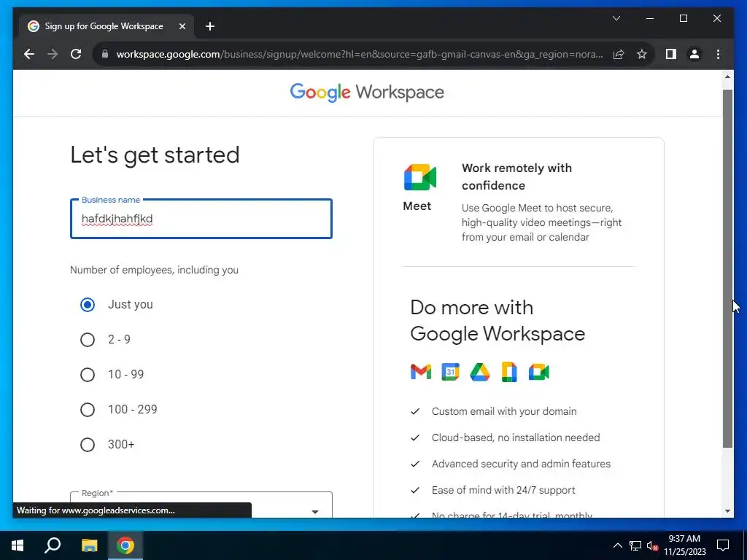Click the scrollbar down arrow

point(727,511)
